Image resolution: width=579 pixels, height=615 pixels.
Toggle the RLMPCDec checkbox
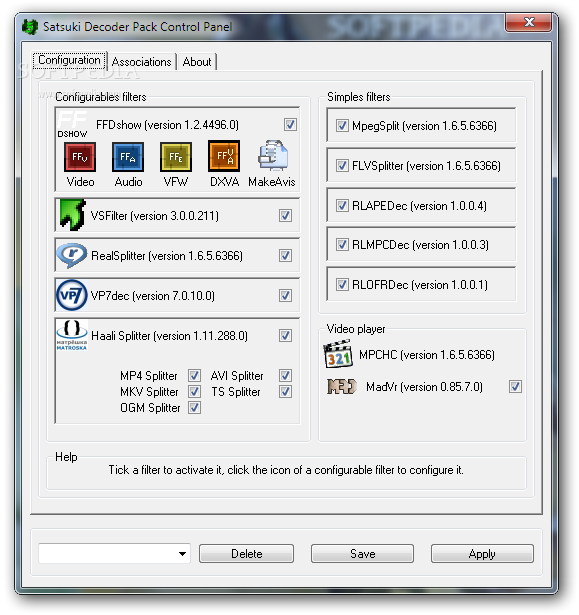[342, 245]
